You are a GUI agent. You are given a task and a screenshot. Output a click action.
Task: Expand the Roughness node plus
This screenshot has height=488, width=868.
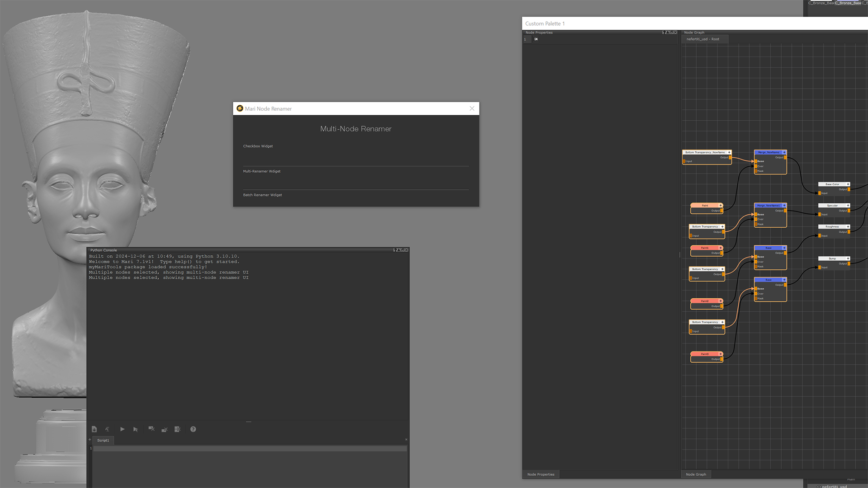click(x=848, y=226)
